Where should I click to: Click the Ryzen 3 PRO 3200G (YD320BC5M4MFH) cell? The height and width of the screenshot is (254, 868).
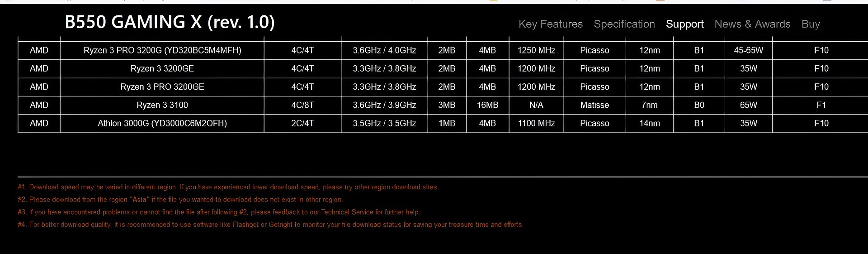pyautogui.click(x=162, y=50)
